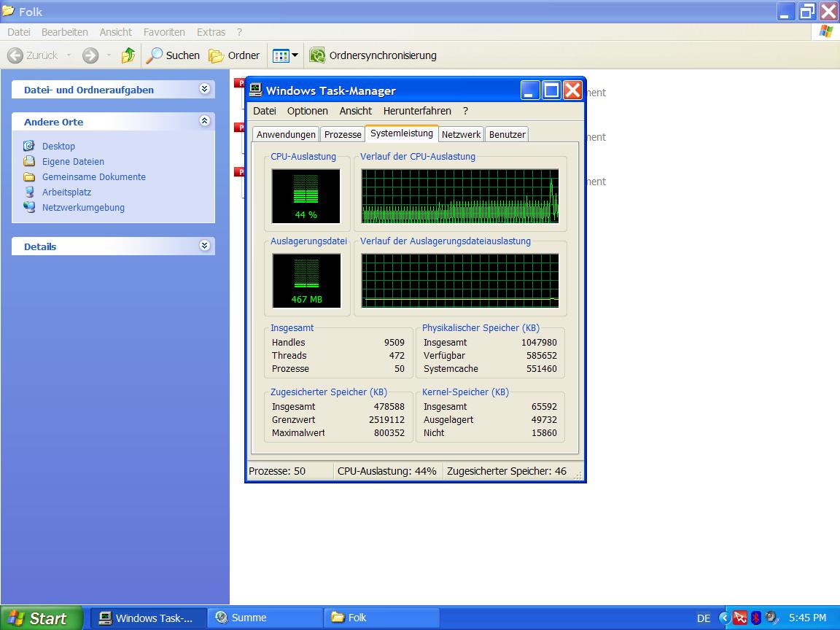This screenshot has height=630, width=840.
Task: Open the Herunterfahren menu
Action: 417,111
